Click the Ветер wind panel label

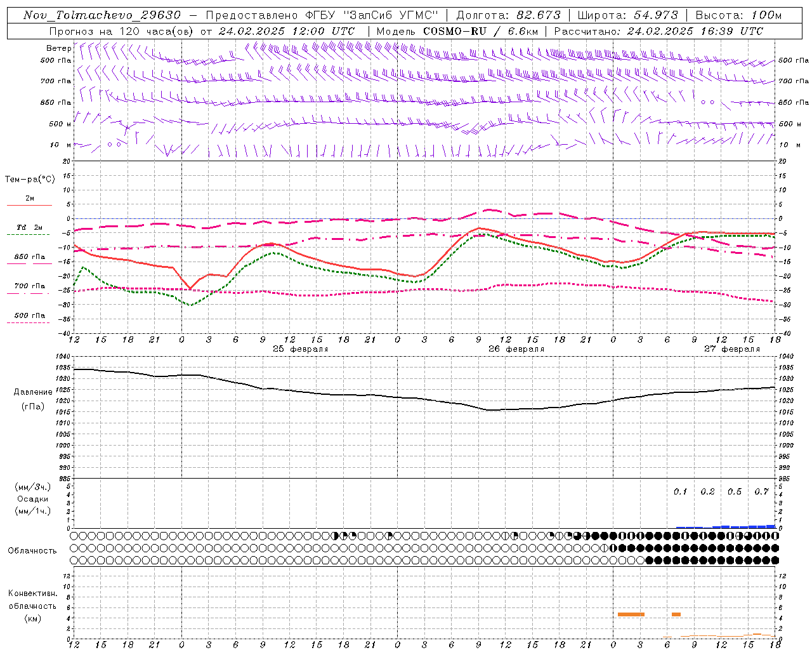(x=59, y=48)
